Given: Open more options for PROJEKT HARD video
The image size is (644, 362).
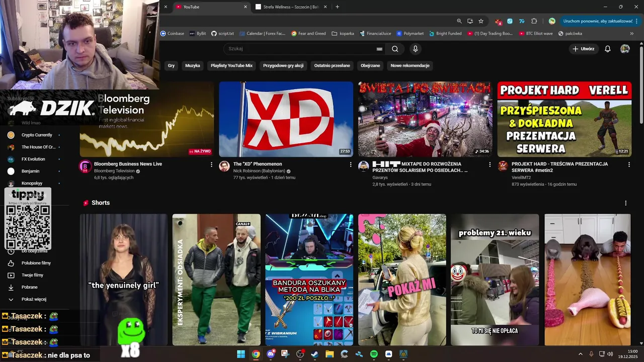Looking at the screenshot, I should tap(629, 164).
